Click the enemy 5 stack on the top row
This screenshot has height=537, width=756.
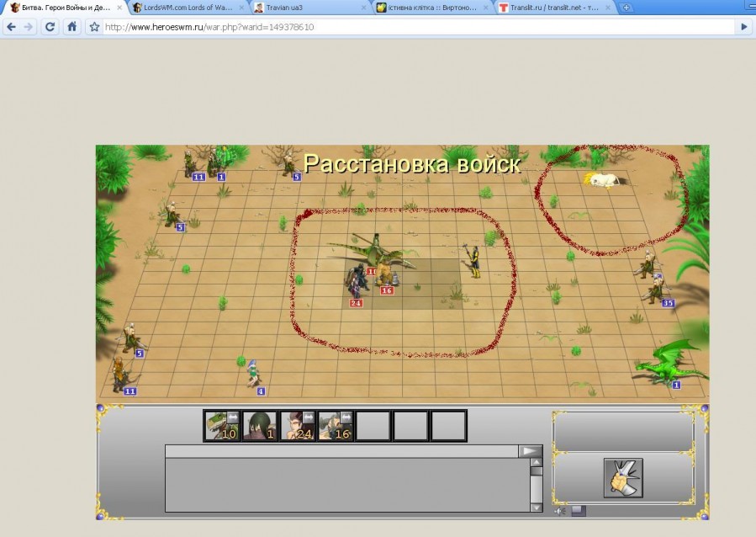pyautogui.click(x=291, y=166)
